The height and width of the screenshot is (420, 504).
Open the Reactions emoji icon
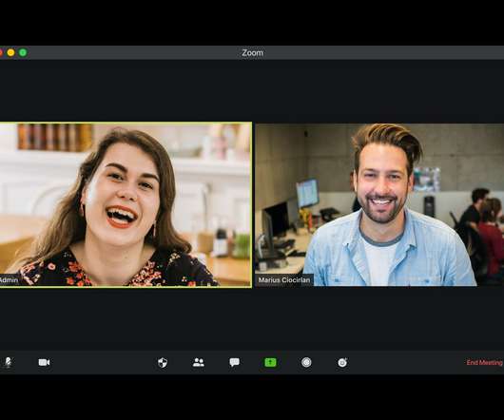(x=342, y=363)
